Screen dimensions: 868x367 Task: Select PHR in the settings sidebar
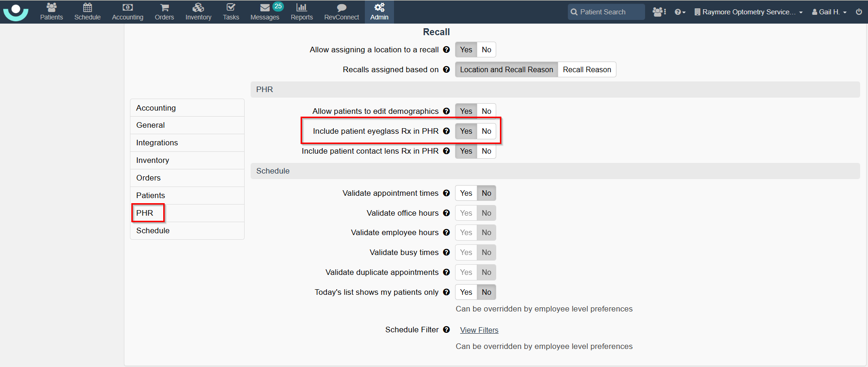(x=145, y=213)
